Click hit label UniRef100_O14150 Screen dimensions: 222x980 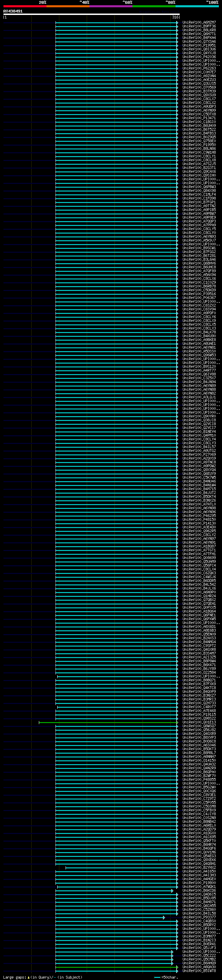click(199, 760)
